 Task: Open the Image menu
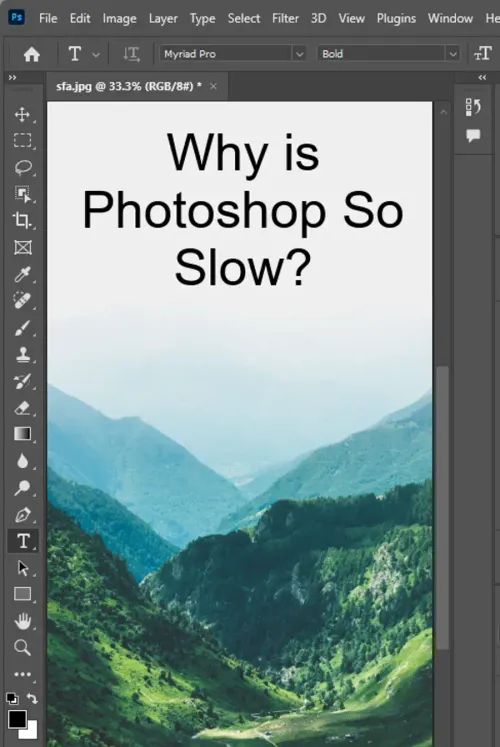[x=120, y=19]
